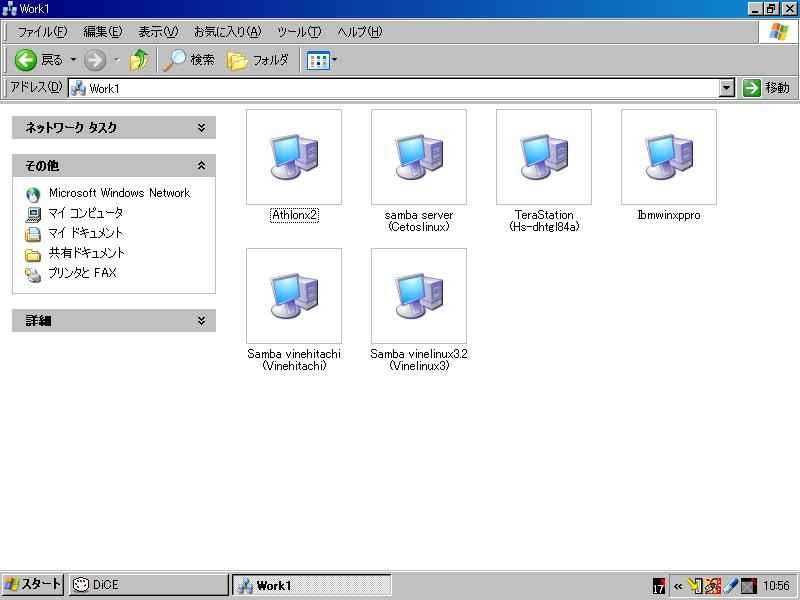This screenshot has height=600, width=800.
Task: Expand the ネットワーク タスク panel
Action: [114, 128]
